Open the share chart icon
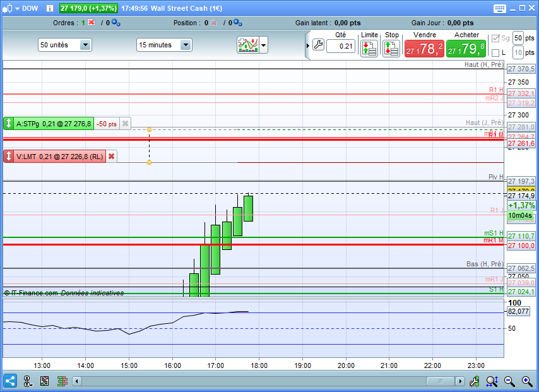The height and width of the screenshot is (392, 539). (10, 381)
